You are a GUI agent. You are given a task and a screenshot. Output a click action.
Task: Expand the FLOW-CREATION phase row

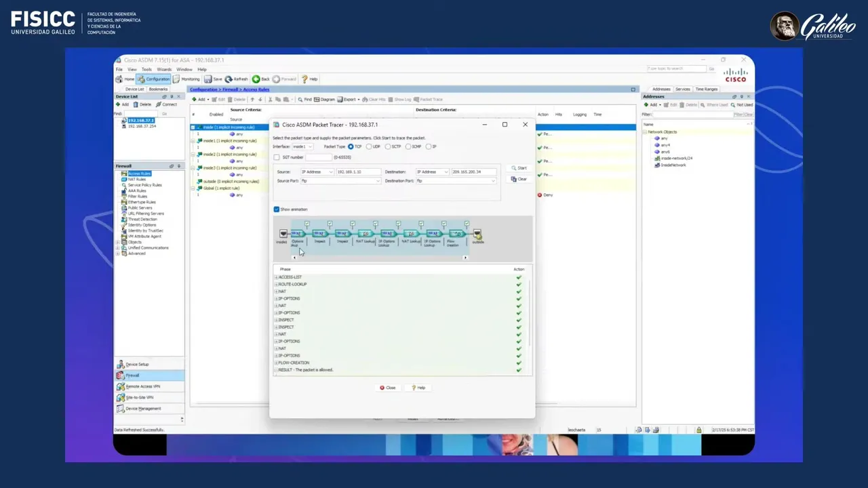click(x=277, y=363)
